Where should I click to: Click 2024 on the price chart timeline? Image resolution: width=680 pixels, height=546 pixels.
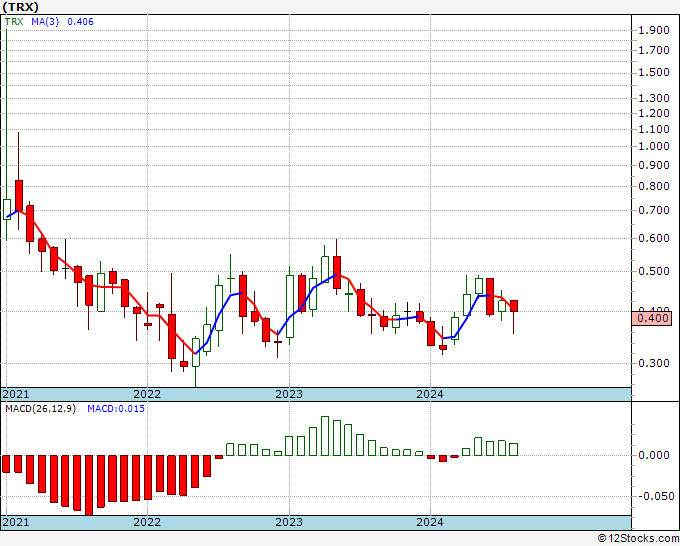(430, 394)
